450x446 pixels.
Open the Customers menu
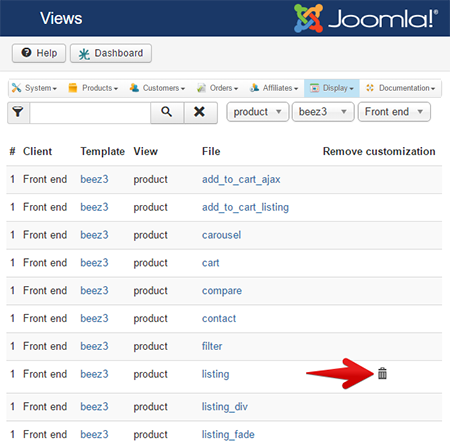(x=157, y=88)
